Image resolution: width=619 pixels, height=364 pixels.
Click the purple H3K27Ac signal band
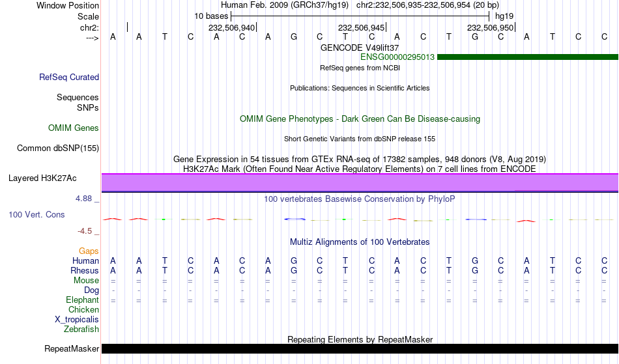(360, 182)
